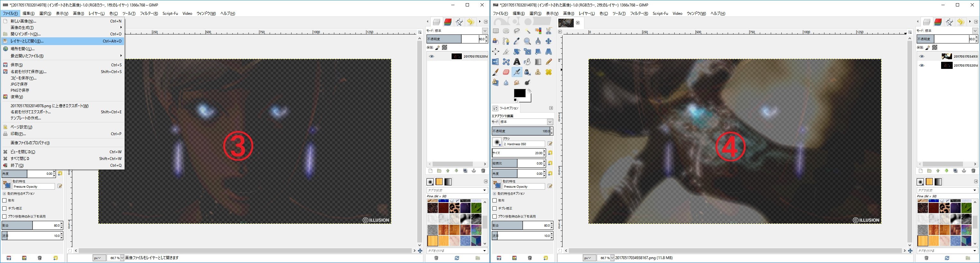Expand 動的特性のオプション in right window

click(x=494, y=194)
